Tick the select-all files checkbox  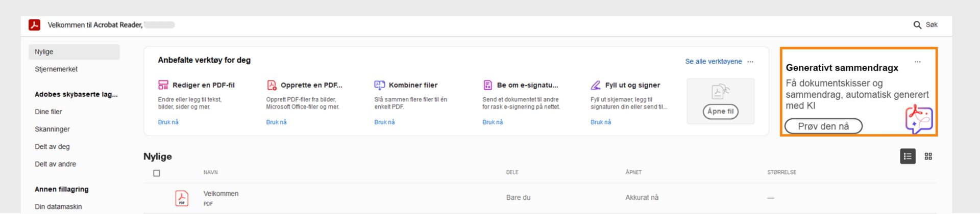157,173
